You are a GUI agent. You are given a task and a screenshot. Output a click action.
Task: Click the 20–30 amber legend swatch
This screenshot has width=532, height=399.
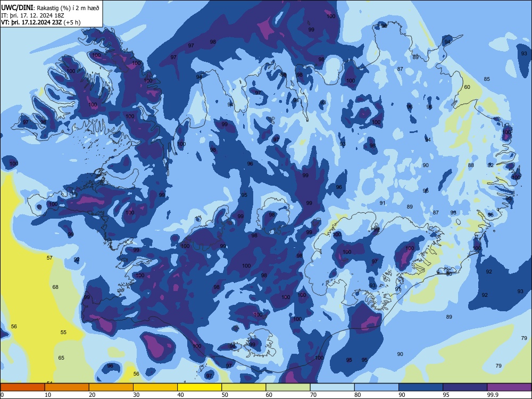[x=111, y=387]
